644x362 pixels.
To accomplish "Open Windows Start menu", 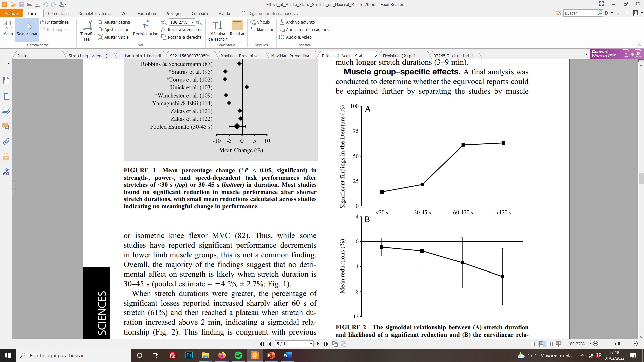I will [x=8, y=355].
